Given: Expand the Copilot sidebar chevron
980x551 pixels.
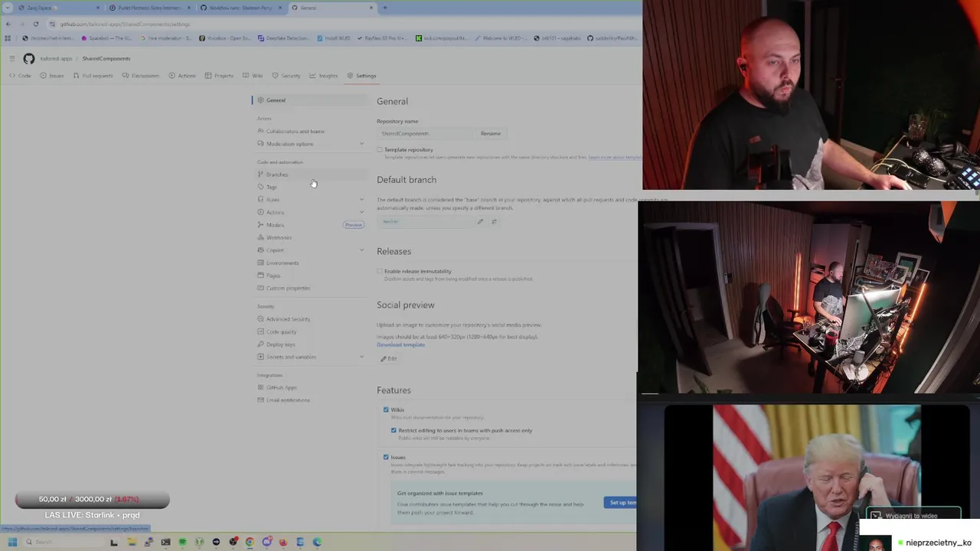Looking at the screenshot, I should 361,250.
